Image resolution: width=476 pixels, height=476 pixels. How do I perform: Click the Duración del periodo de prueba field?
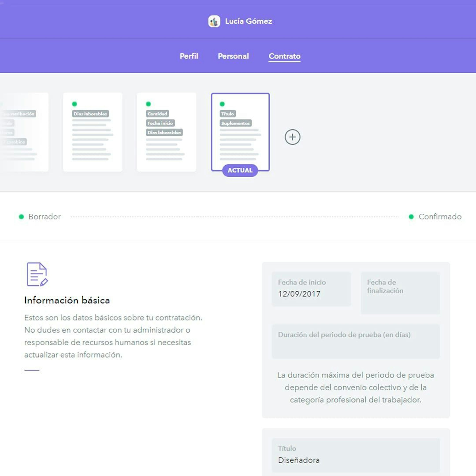point(356,342)
